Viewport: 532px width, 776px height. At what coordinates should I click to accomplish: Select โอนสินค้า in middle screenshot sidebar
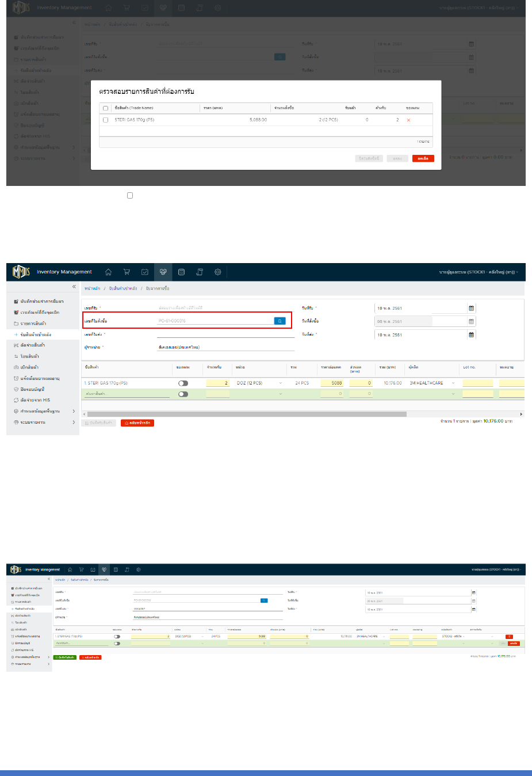pos(30,356)
